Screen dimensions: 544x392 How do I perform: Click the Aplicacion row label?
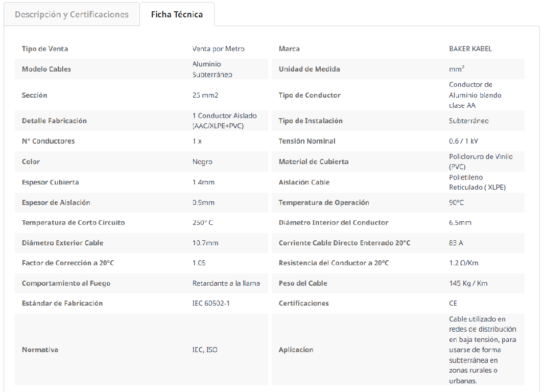click(296, 350)
